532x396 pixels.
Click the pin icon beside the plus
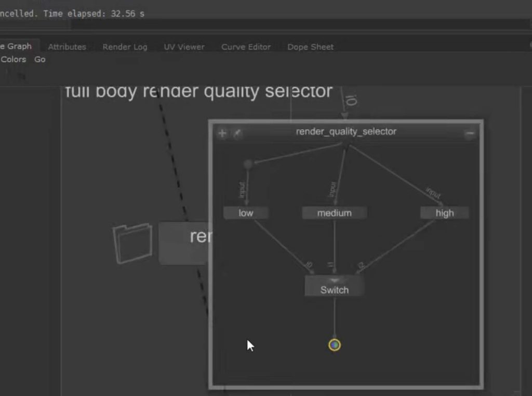click(236, 134)
